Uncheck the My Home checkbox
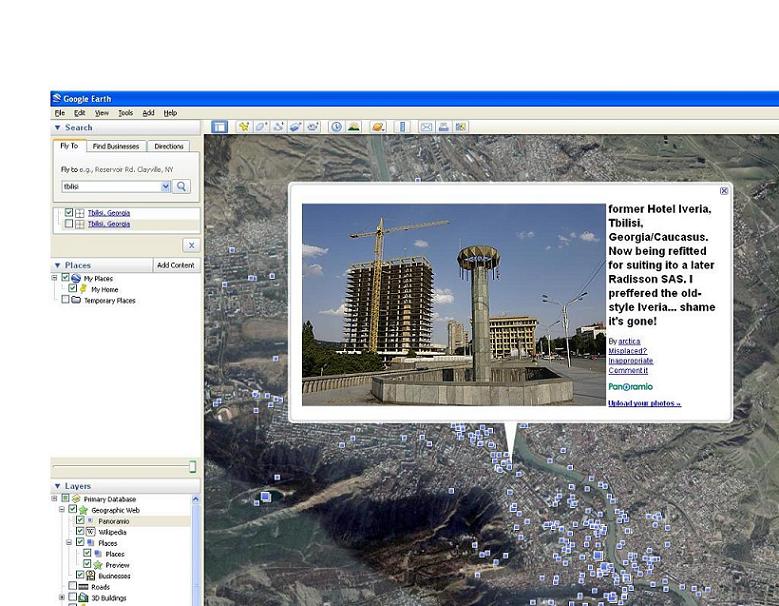The width and height of the screenshot is (779, 606). pos(73,288)
